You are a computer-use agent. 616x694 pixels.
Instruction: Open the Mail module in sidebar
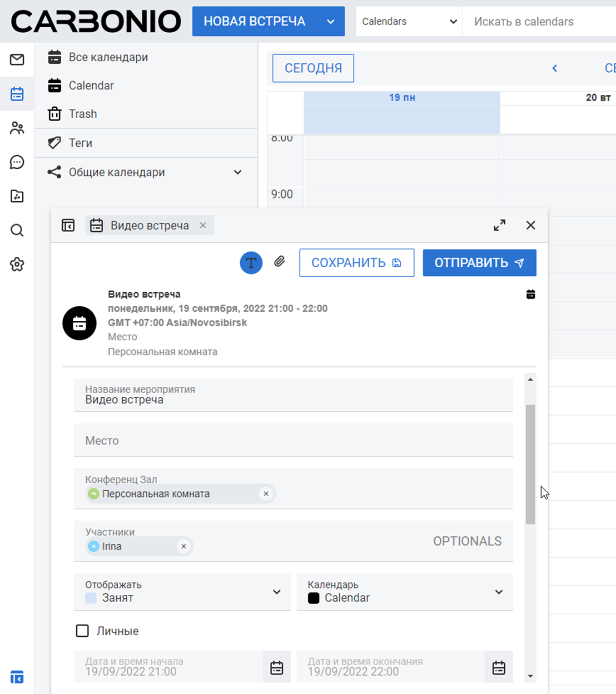pyautogui.click(x=17, y=60)
